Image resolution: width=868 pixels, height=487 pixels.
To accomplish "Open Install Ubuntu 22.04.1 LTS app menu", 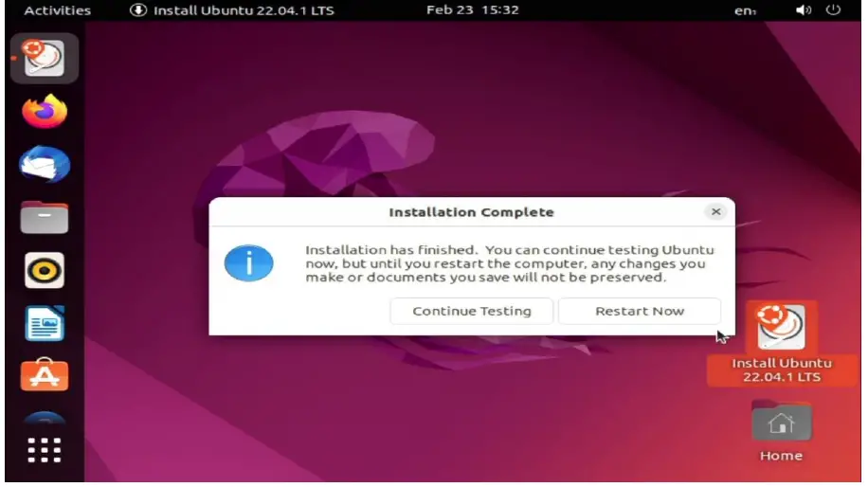I will click(232, 10).
